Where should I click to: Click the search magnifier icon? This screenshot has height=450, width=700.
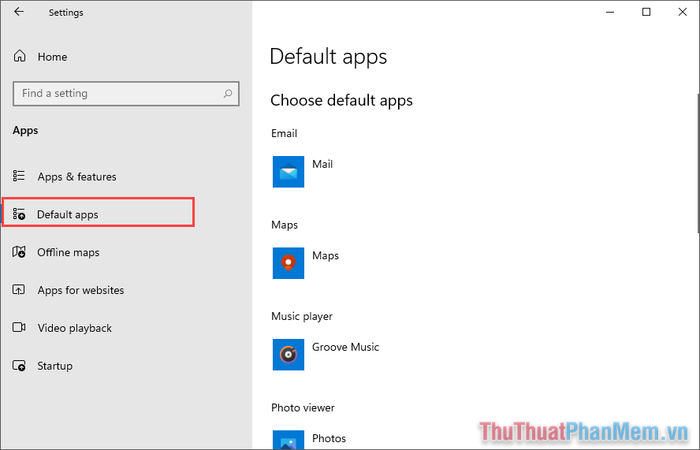[228, 93]
